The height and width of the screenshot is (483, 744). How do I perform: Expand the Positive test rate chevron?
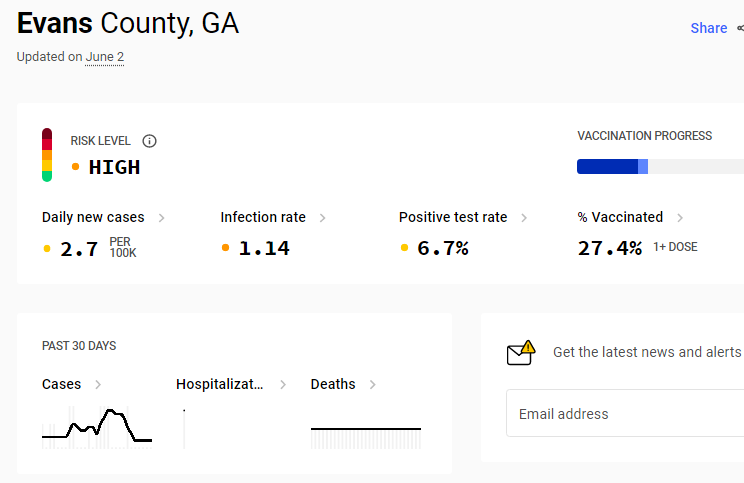point(524,218)
